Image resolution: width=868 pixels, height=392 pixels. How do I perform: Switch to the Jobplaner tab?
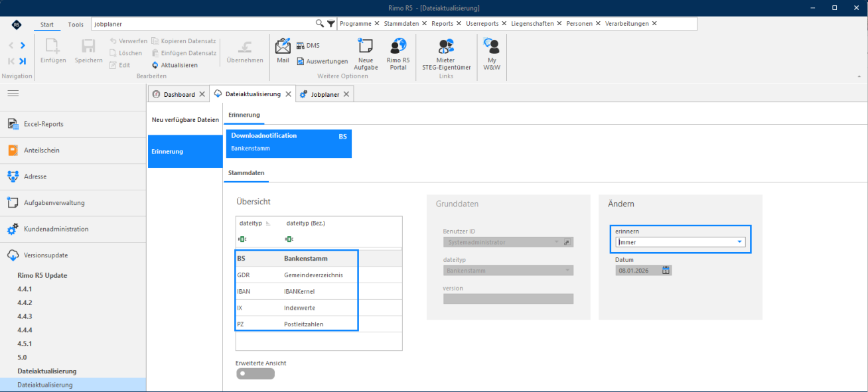click(319, 94)
